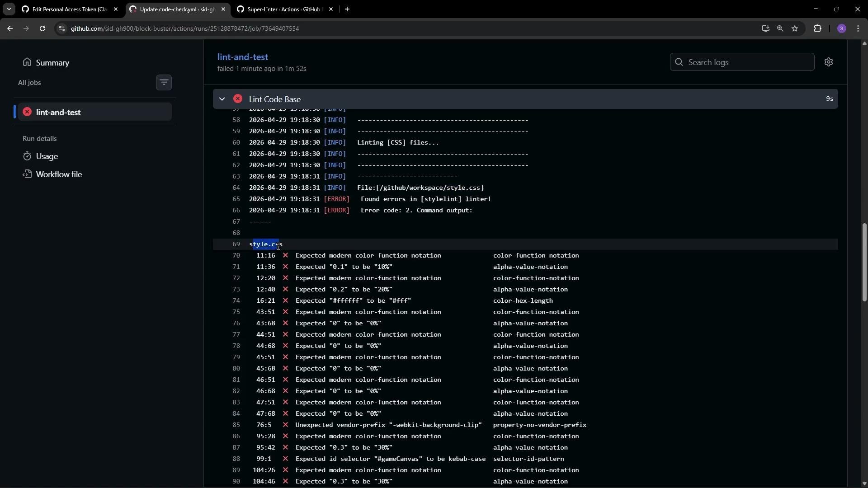Click 'Error code: 2. Command output:' text

pos(416,210)
